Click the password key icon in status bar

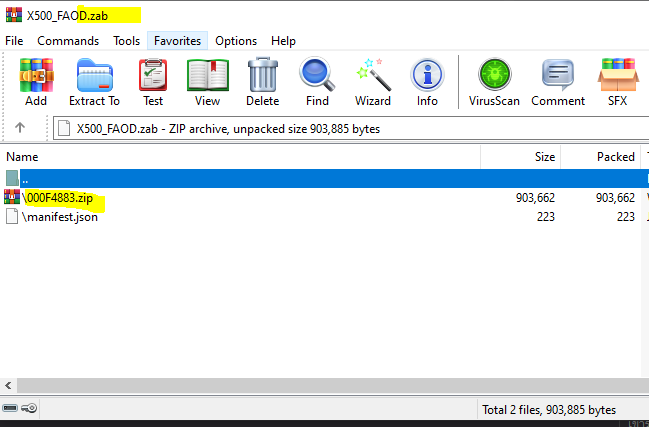29,408
